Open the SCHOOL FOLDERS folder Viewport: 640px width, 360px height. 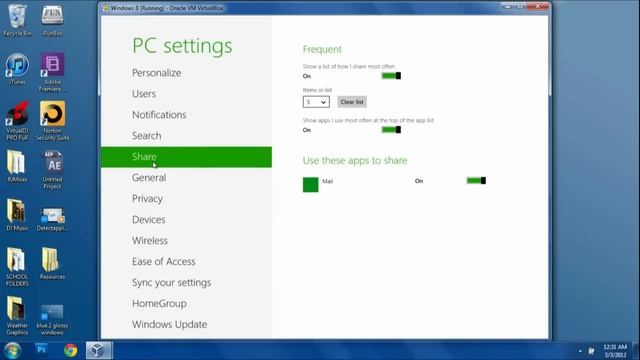(17, 267)
